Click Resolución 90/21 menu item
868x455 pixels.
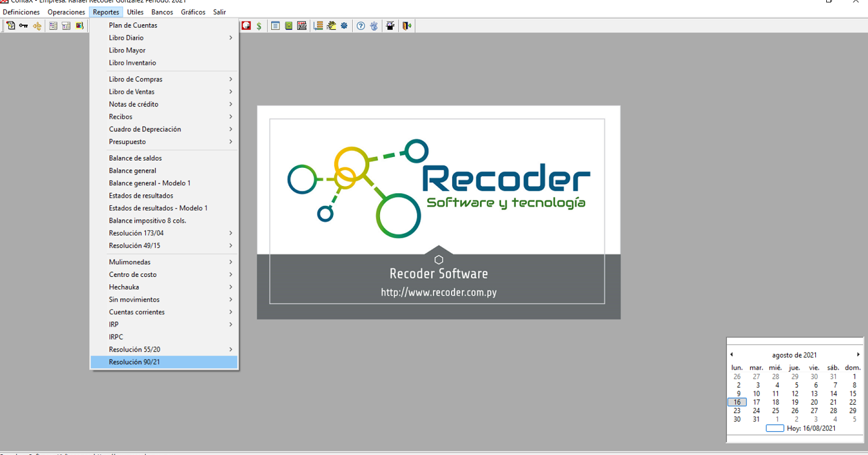point(164,362)
